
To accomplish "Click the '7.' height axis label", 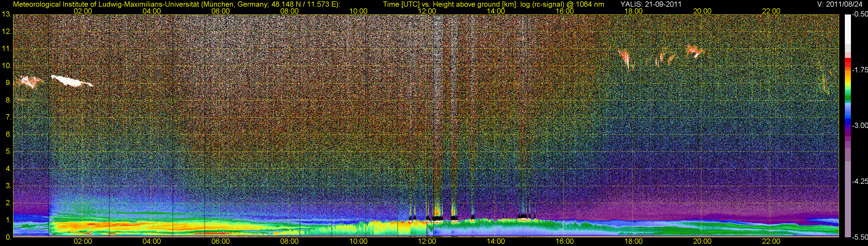I will coord(8,117).
